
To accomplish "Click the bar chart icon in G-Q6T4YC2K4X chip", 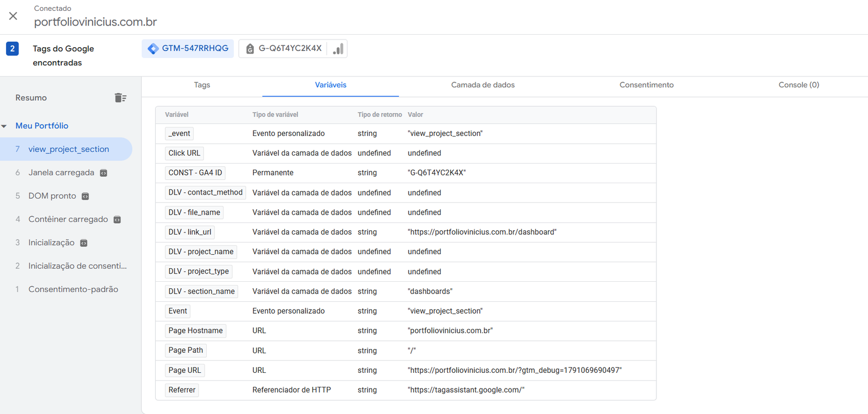I will [339, 49].
